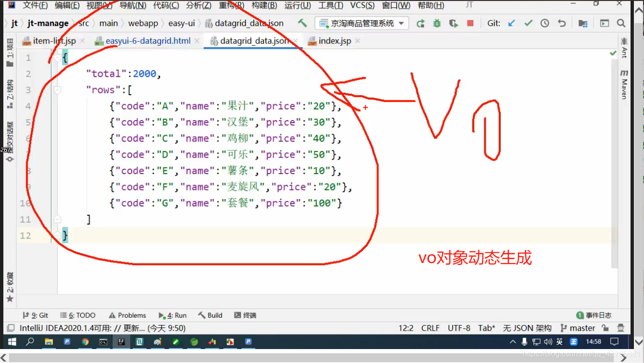Open the 终端 terminal tool window
This screenshot has height=363, width=644.
coord(245,315)
